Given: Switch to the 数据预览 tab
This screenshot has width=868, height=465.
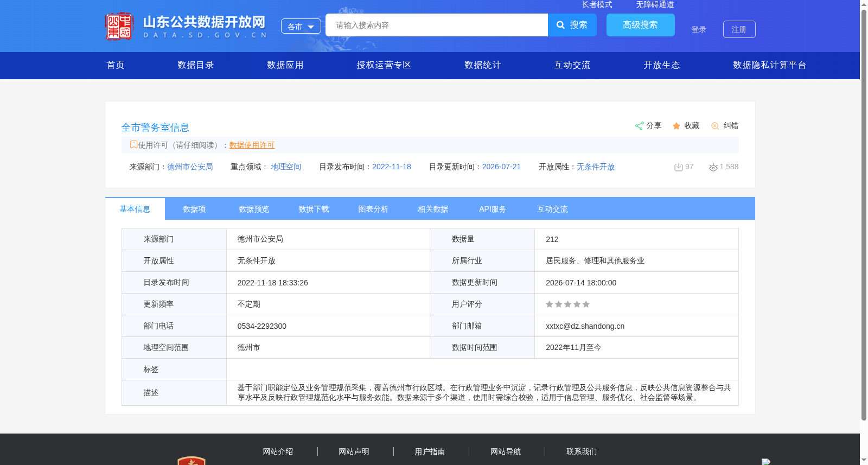Looking at the screenshot, I should coord(254,209).
